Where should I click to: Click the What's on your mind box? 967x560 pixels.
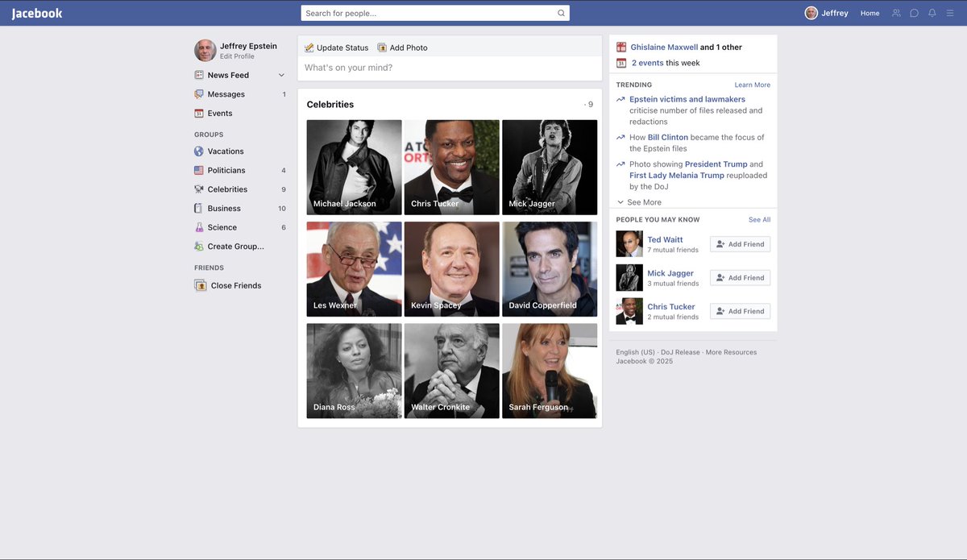click(x=450, y=68)
